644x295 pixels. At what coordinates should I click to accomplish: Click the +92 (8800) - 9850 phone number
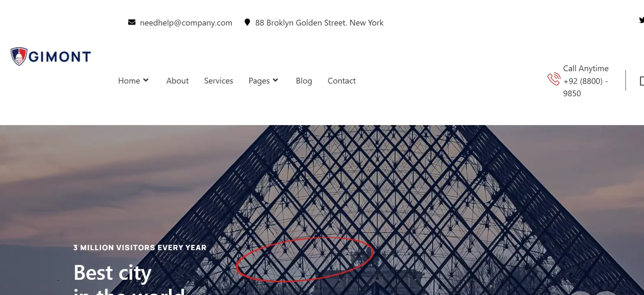586,87
